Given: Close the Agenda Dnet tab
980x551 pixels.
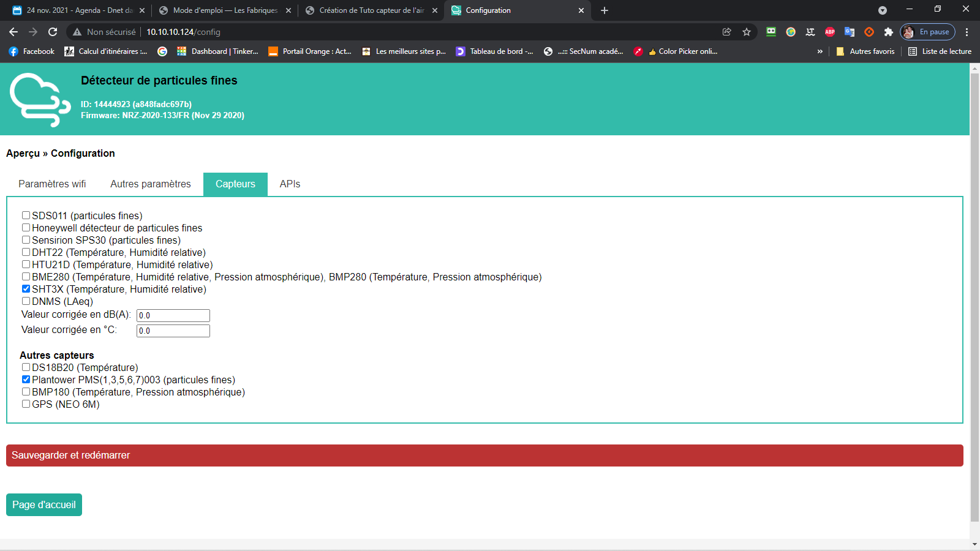Looking at the screenshot, I should (x=142, y=10).
